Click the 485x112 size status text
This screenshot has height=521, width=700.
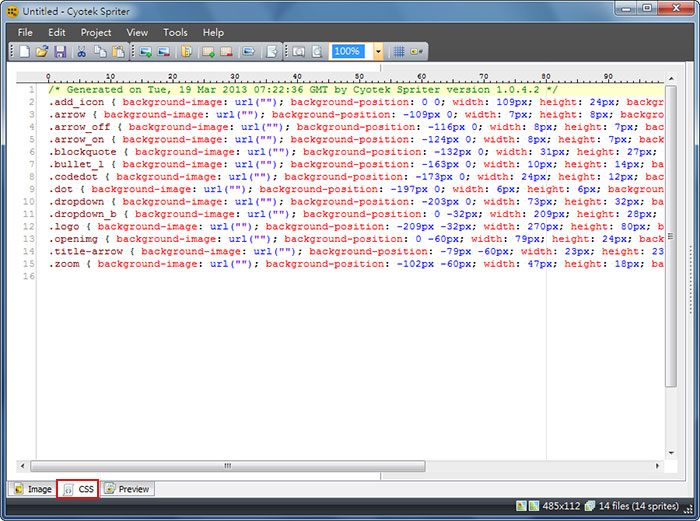pos(561,506)
